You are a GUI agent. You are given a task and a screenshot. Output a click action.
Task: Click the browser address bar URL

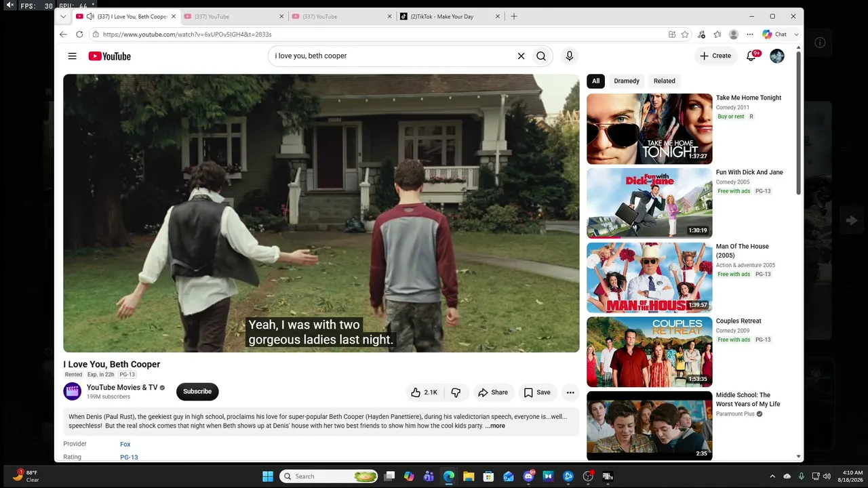[x=187, y=35]
